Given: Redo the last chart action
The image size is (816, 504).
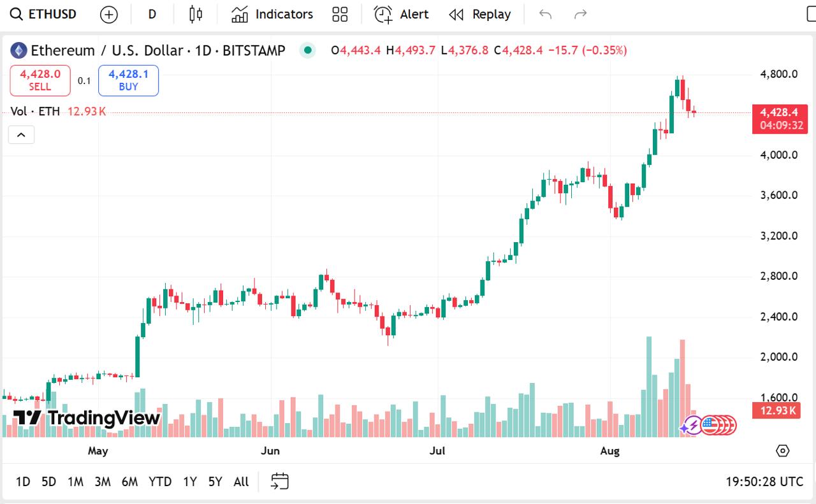Looking at the screenshot, I should [580, 15].
